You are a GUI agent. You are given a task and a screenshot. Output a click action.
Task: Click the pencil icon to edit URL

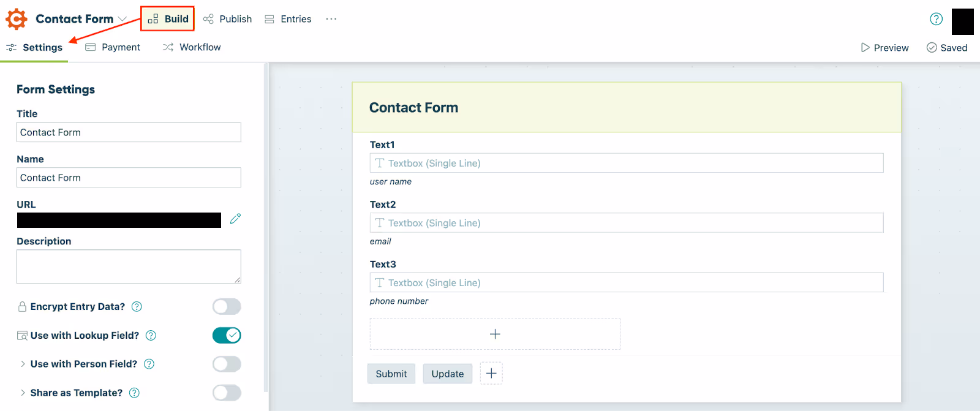[x=235, y=219]
